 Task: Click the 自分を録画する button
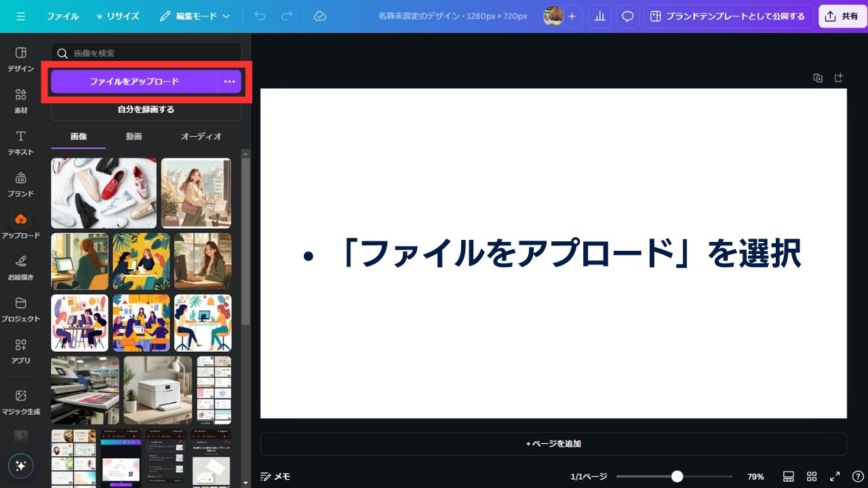pyautogui.click(x=146, y=109)
